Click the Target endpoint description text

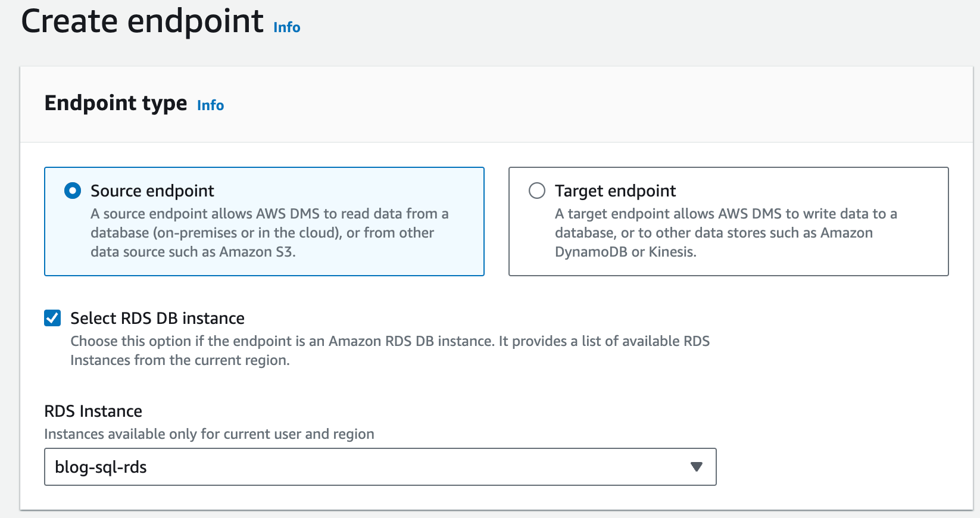pos(726,233)
